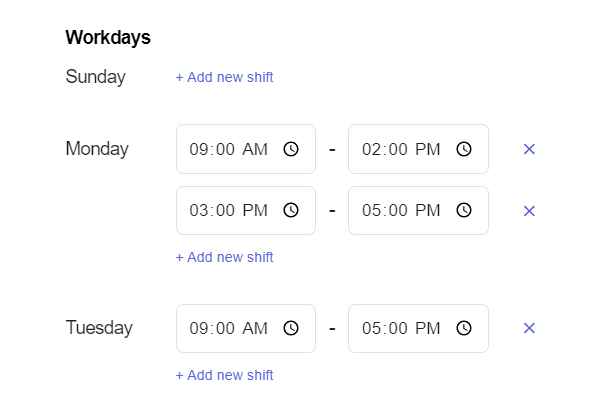Screen dimensions: 606x398
Task: Edit Monday first shift end time 02:00 PM
Action: (419, 149)
